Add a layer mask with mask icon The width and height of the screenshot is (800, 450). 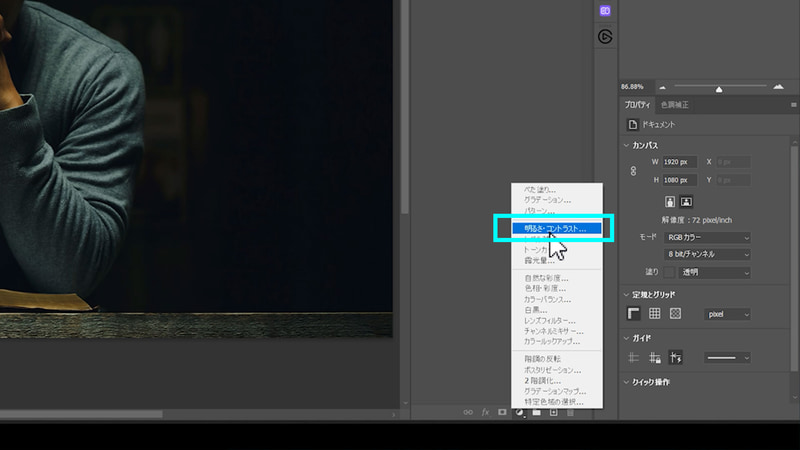coord(503,412)
